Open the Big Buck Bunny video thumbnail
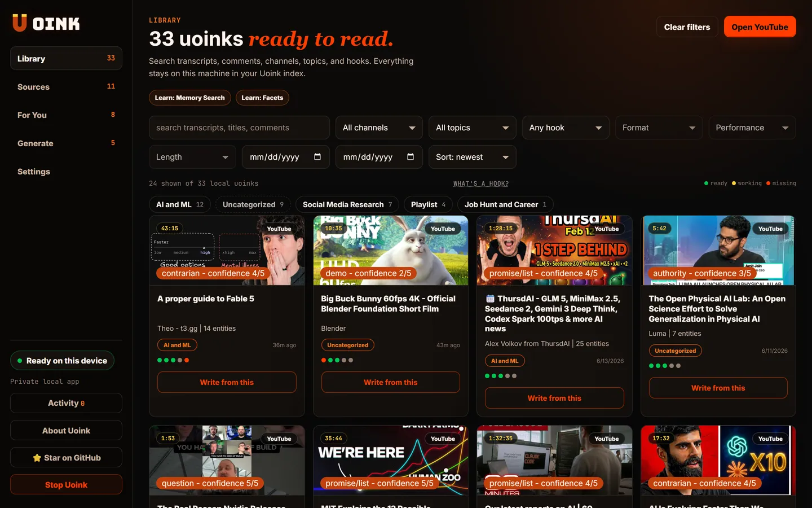This screenshot has width=812, height=508. point(391,250)
